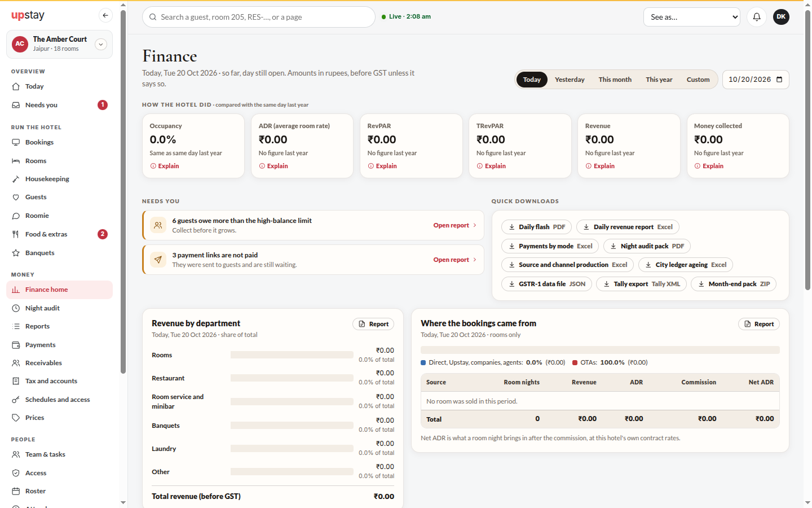Click the Rooms revenue share bar
The height and width of the screenshot is (508, 812).
292,355
